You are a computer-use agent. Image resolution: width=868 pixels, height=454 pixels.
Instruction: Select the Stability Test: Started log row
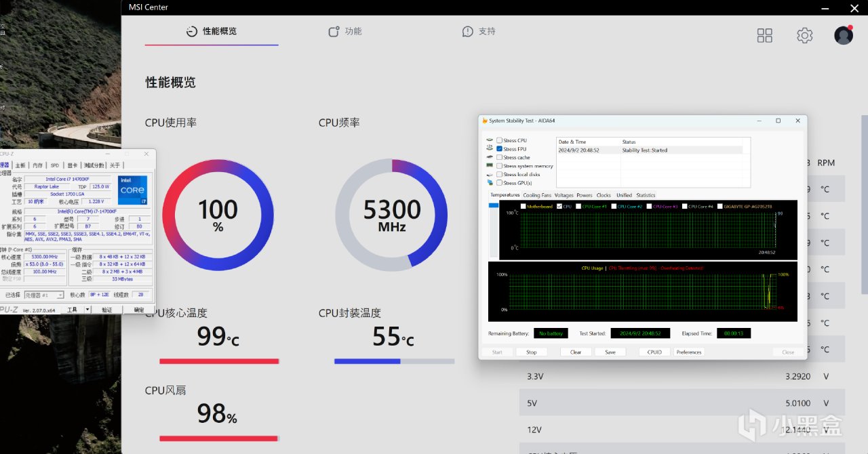point(650,150)
